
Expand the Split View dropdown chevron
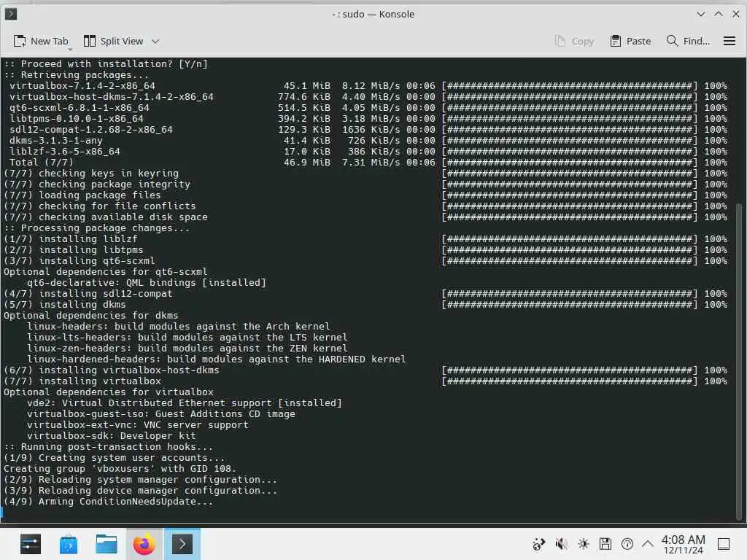[155, 42]
